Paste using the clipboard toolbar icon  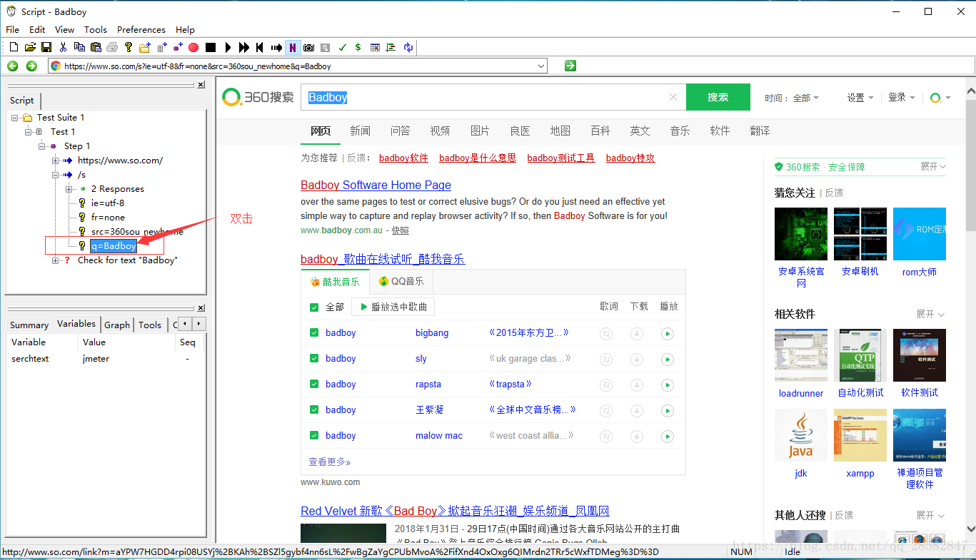96,47
